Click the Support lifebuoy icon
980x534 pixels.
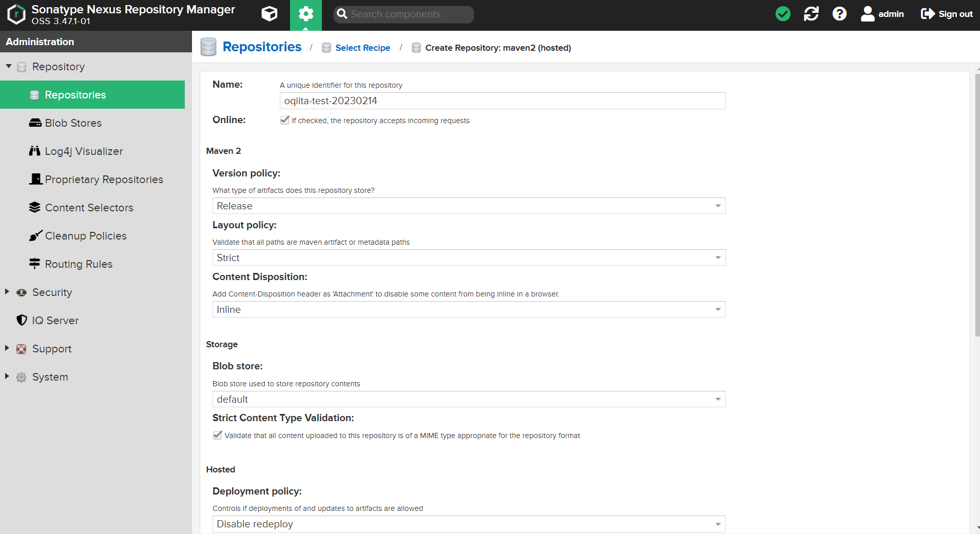(21, 349)
